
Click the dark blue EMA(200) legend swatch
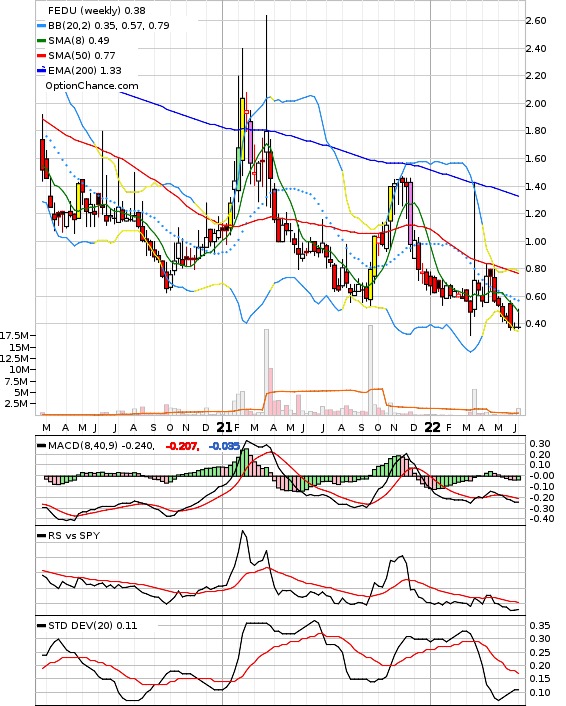[41, 70]
